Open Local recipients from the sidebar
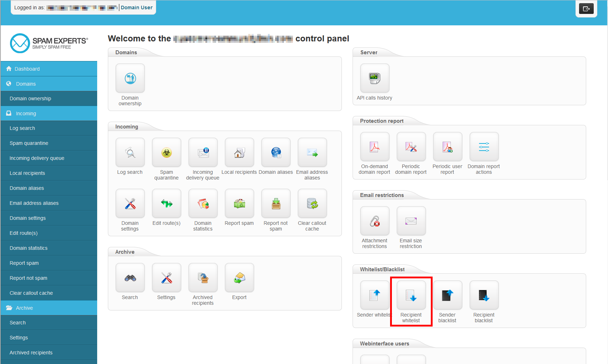 [x=27, y=173]
